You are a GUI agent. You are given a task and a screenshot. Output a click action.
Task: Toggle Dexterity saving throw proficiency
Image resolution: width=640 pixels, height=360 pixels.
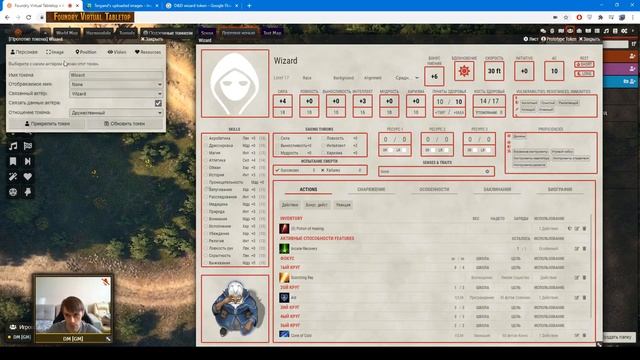(323, 138)
